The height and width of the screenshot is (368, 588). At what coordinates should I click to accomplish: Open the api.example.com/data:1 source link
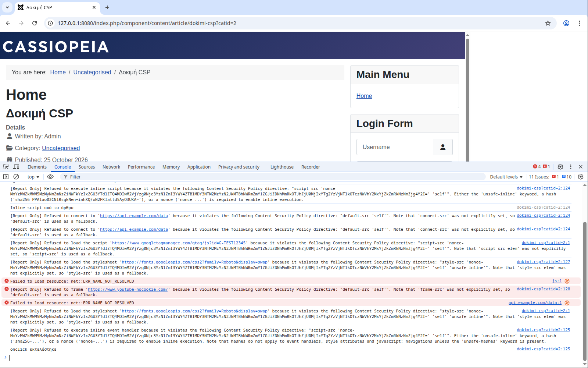pos(535,302)
